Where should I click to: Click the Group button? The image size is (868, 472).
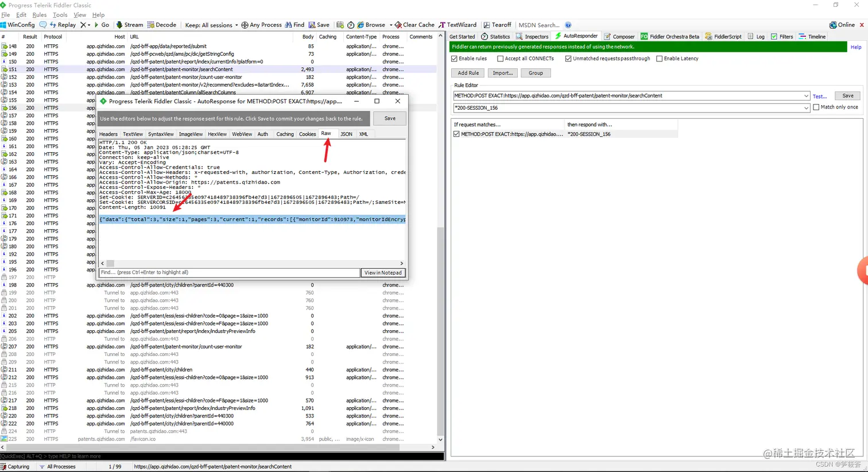pos(536,73)
